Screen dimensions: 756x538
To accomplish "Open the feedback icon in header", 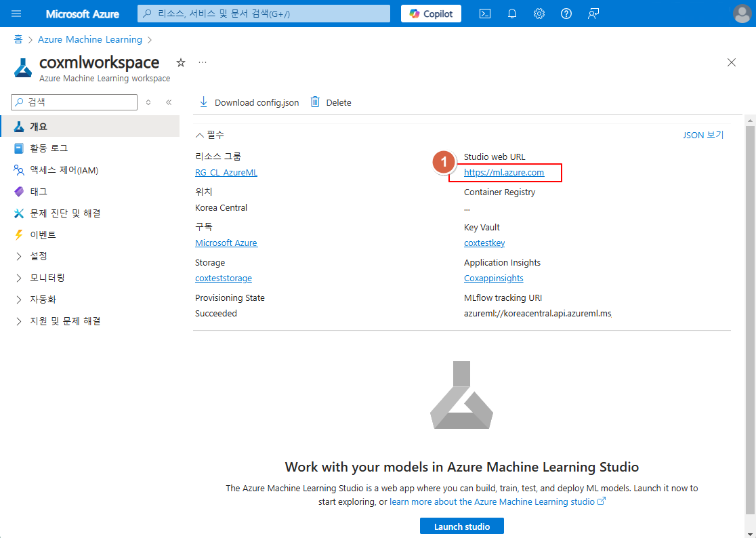I will click(x=593, y=14).
